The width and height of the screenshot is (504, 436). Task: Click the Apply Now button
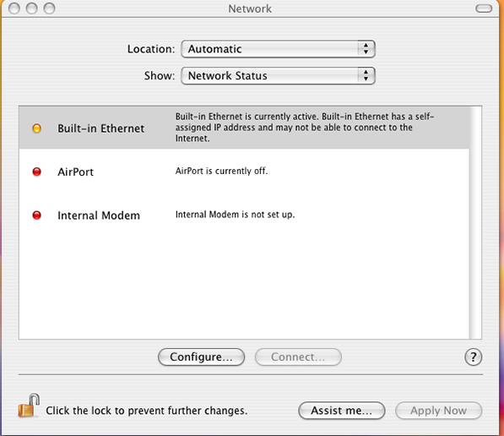click(x=438, y=411)
